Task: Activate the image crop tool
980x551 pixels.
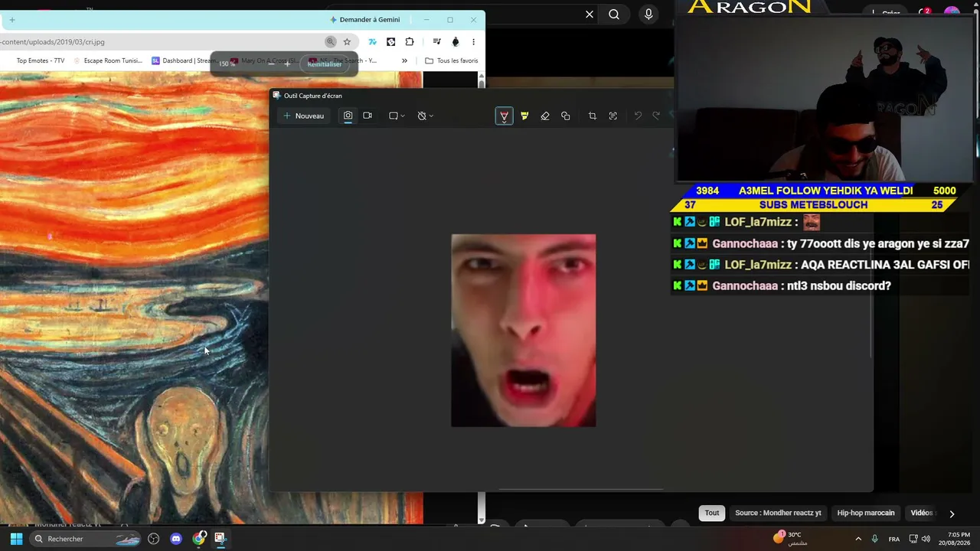Action: 592,116
